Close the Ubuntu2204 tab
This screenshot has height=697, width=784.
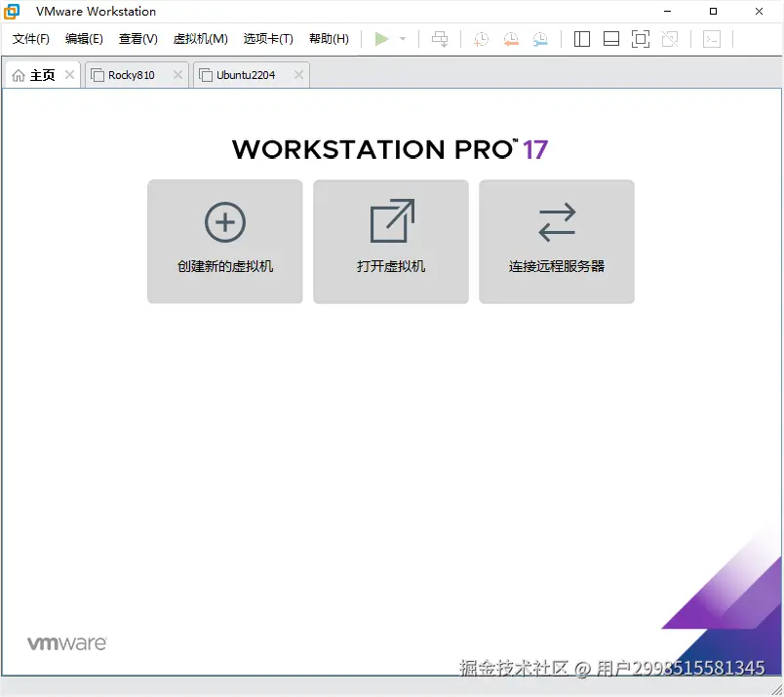(x=298, y=75)
